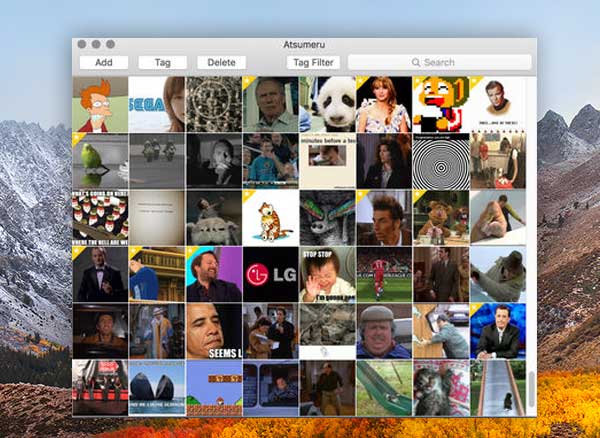The width and height of the screenshot is (600, 438).
Task: Click the star badge on the news anchor thumbnail
Action: click(475, 309)
